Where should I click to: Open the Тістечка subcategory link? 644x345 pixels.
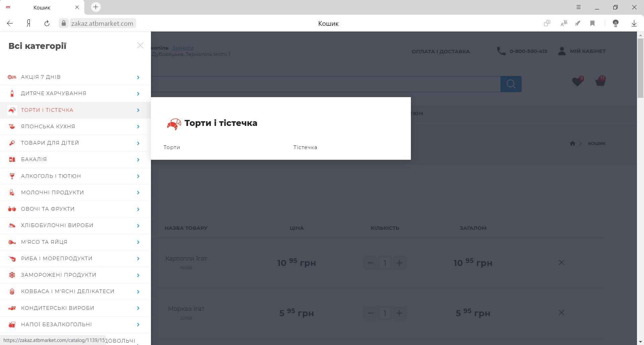coord(305,147)
